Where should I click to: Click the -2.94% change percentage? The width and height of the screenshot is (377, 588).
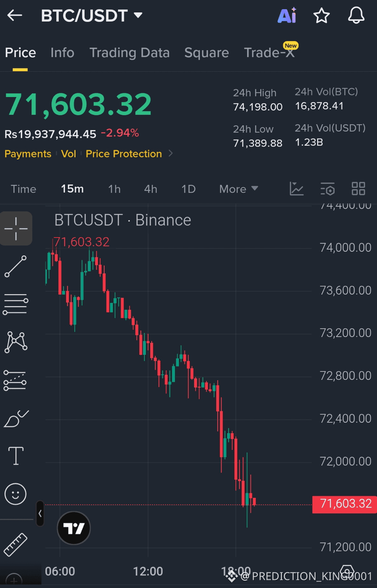(120, 133)
